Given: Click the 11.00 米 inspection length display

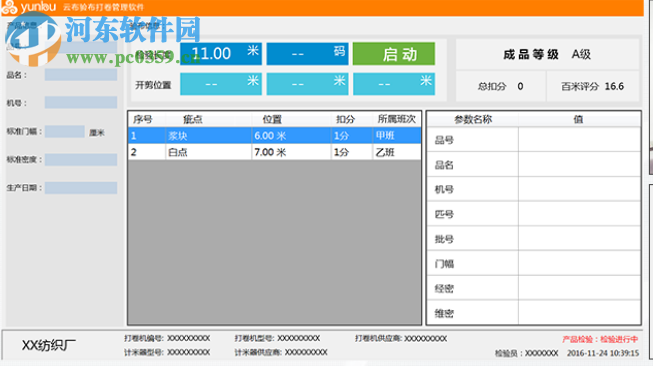Looking at the screenshot, I should pyautogui.click(x=221, y=54).
